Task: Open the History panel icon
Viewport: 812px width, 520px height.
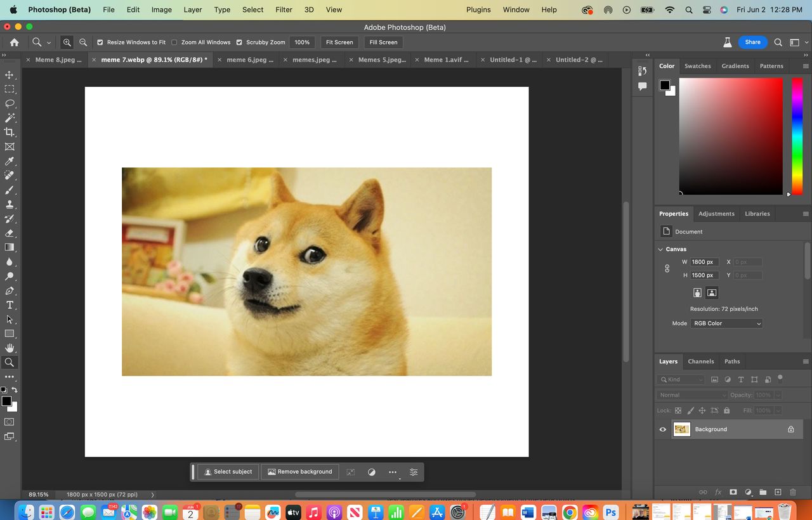Action: coord(643,71)
